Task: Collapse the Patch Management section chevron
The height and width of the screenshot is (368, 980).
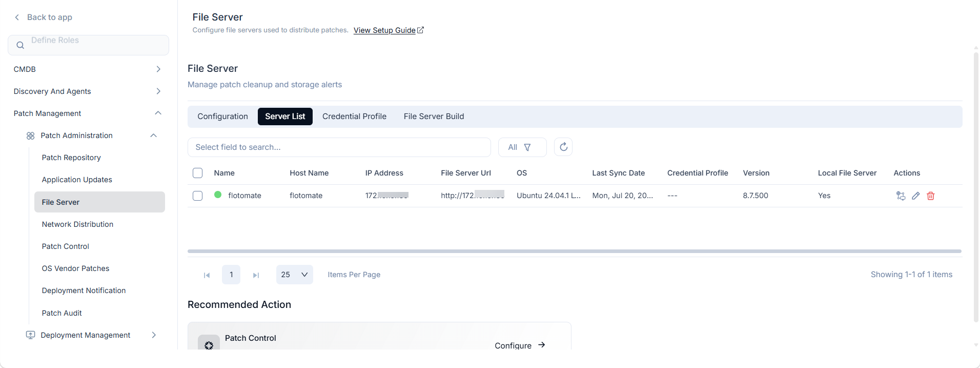Action: [158, 113]
